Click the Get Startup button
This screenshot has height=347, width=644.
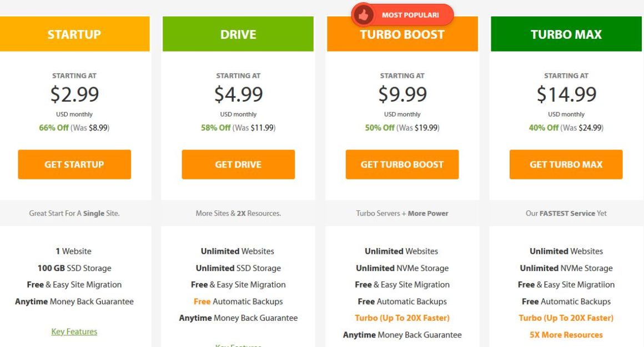coord(74,164)
